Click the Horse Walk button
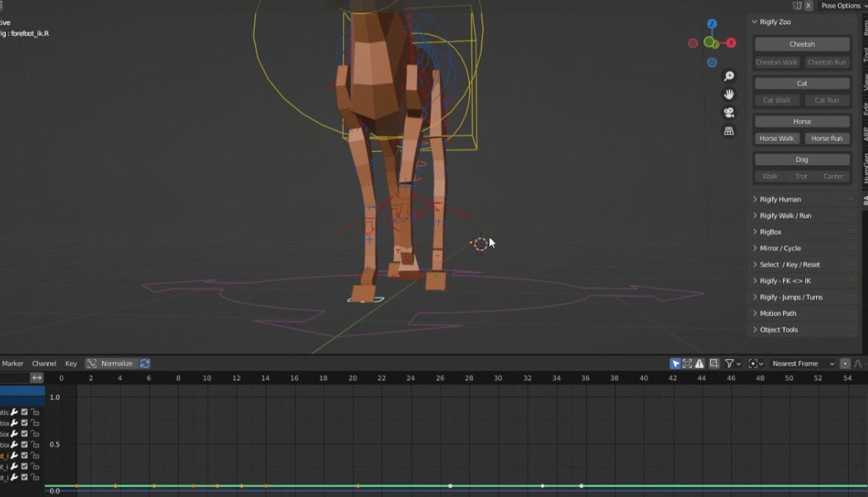The width and height of the screenshot is (868, 497). 777,138
